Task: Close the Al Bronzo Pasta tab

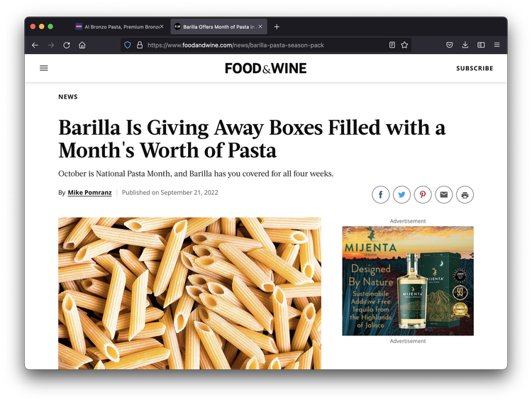Action: coord(162,26)
